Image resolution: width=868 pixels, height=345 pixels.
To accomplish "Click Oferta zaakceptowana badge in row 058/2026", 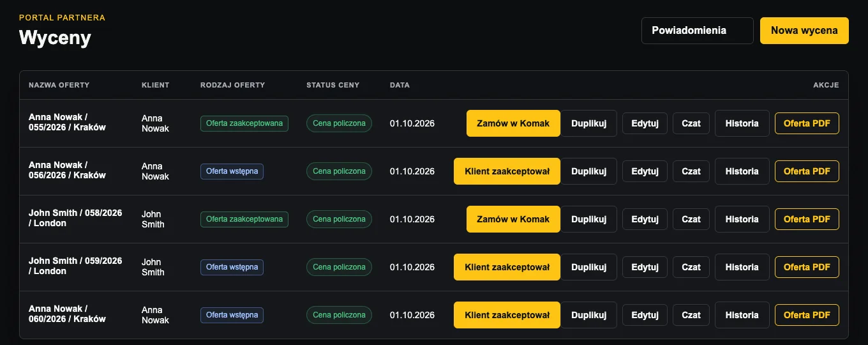I will [x=244, y=219].
